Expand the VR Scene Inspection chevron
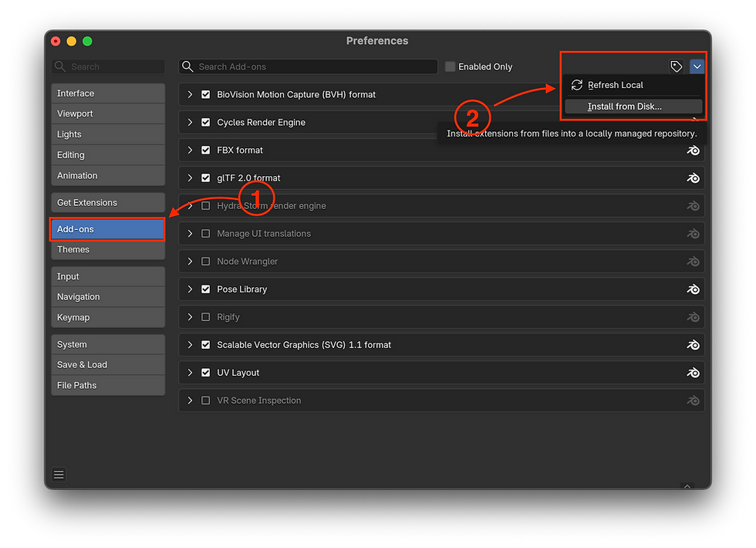756x548 pixels. click(190, 401)
